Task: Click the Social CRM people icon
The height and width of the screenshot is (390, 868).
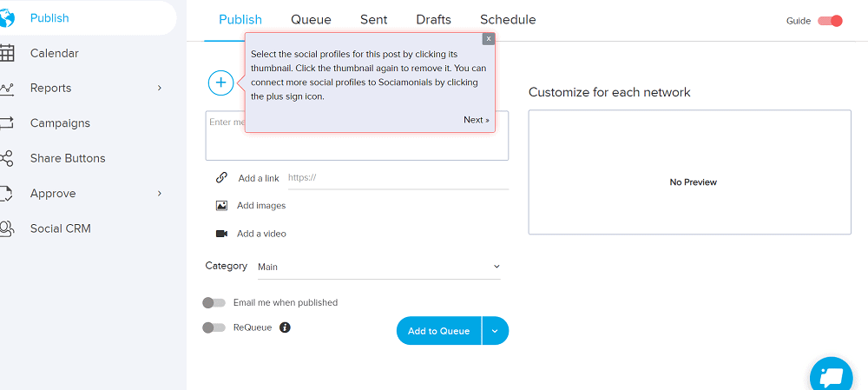Action: [7, 228]
